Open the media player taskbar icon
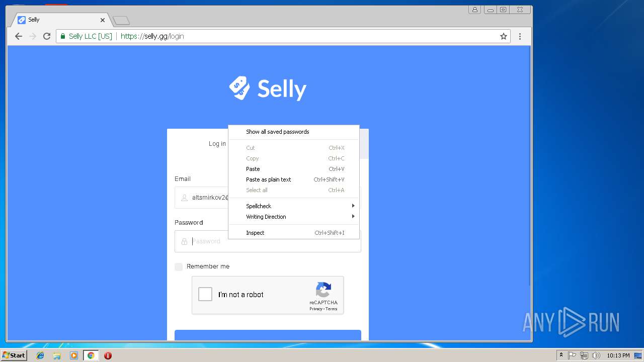The height and width of the screenshot is (362, 644). point(74,355)
